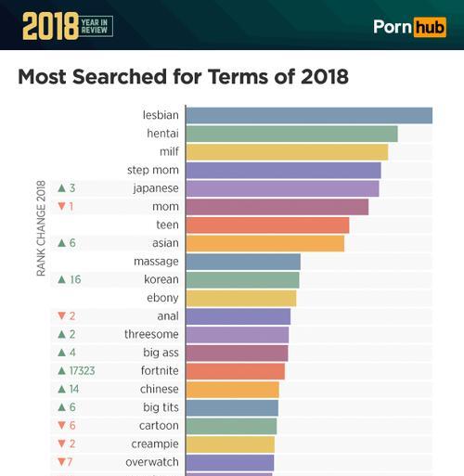Screen dimensions: 464x476
Task: Click the up arrow next to fortnite
Action: 62,370
